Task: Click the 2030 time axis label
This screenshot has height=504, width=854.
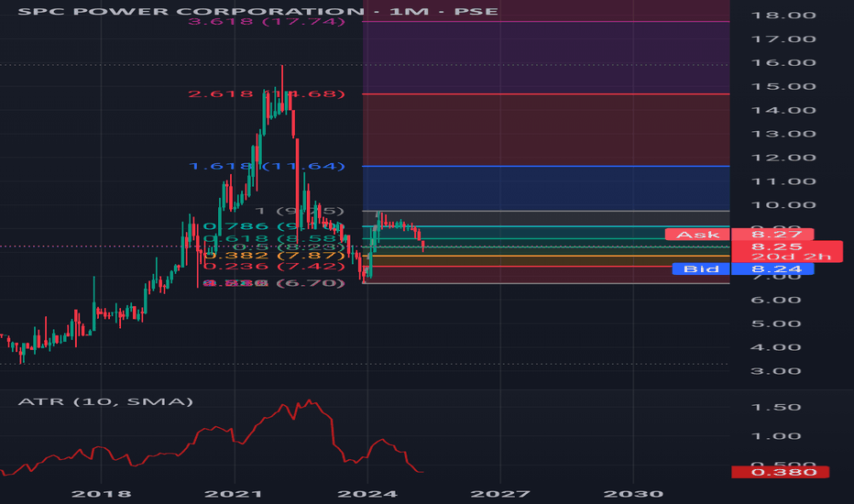Action: [x=633, y=494]
